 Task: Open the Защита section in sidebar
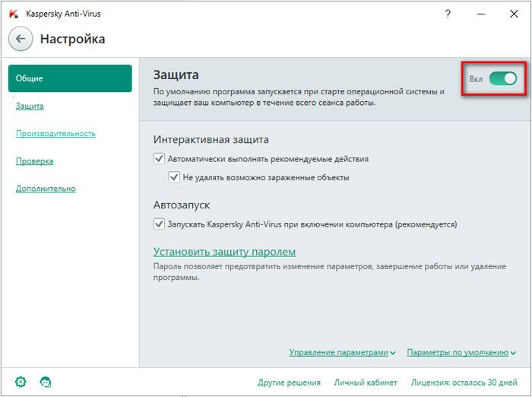point(30,106)
